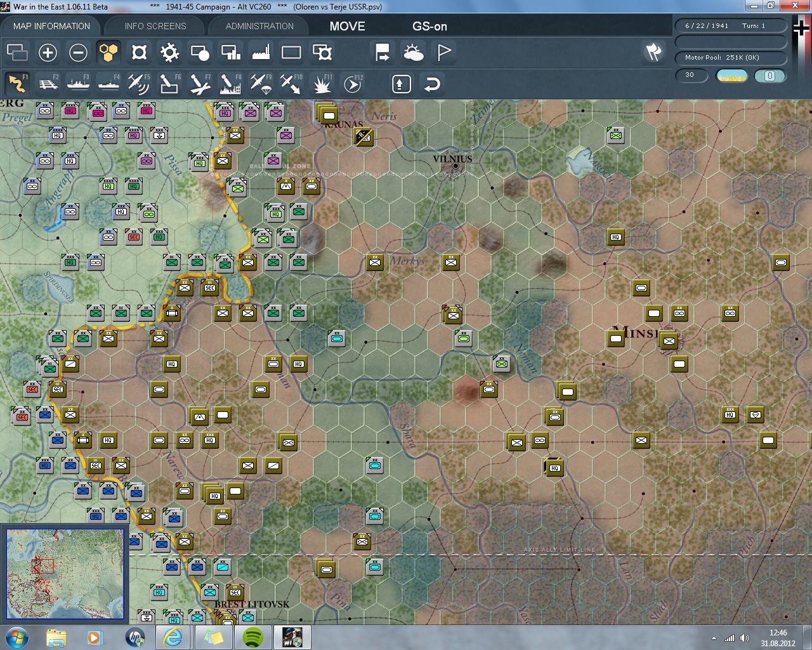Select the F5 air recon mode icon
812x650 pixels.
tap(139, 84)
